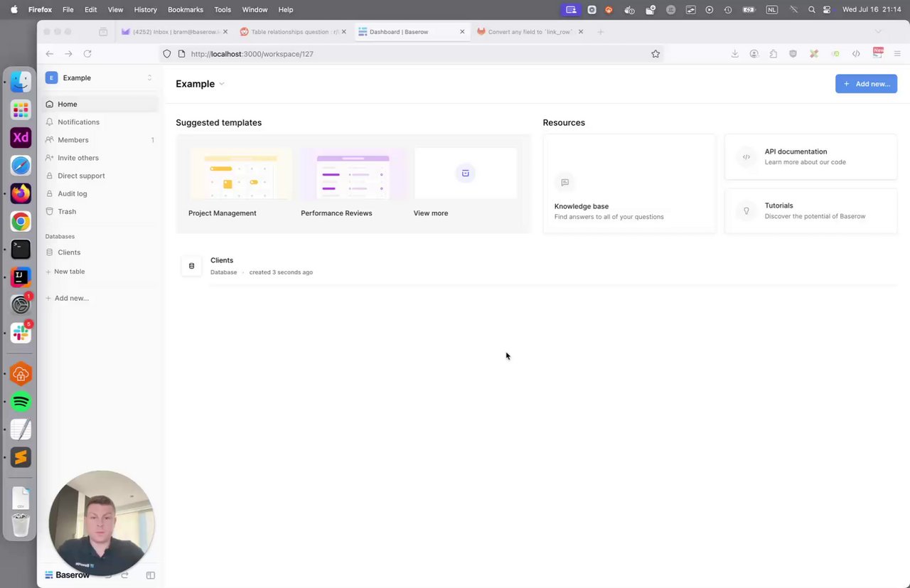Click the blue Add new... button
The height and width of the screenshot is (588, 910).
tap(866, 84)
